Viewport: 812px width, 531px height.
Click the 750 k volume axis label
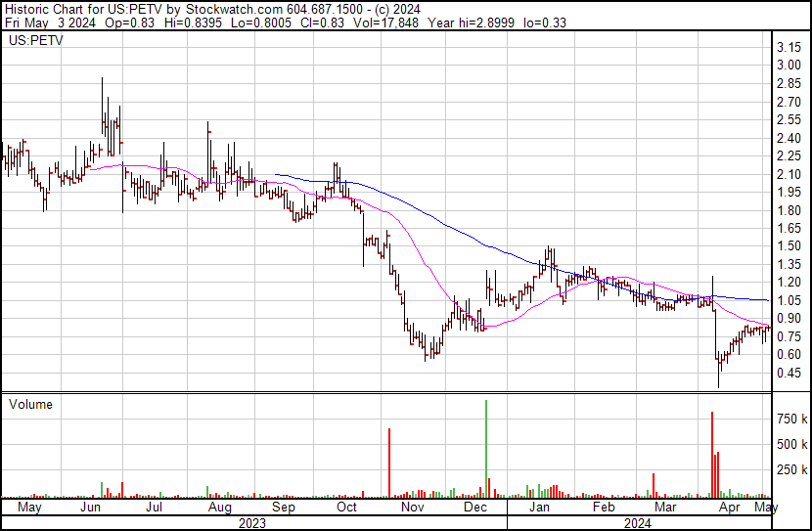pyautogui.click(x=791, y=419)
